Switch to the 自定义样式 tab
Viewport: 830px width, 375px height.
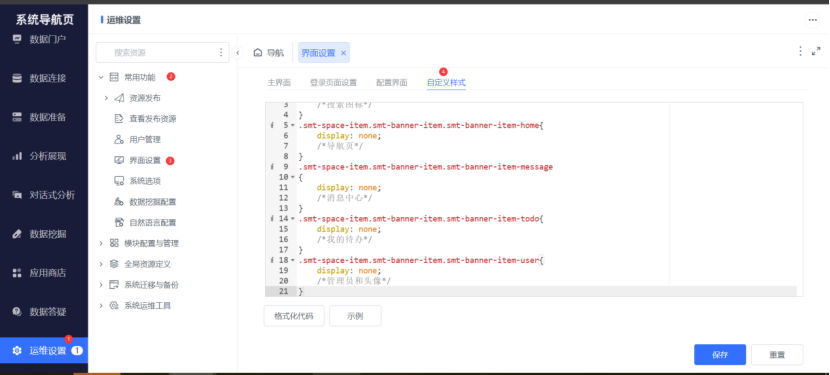tap(446, 83)
